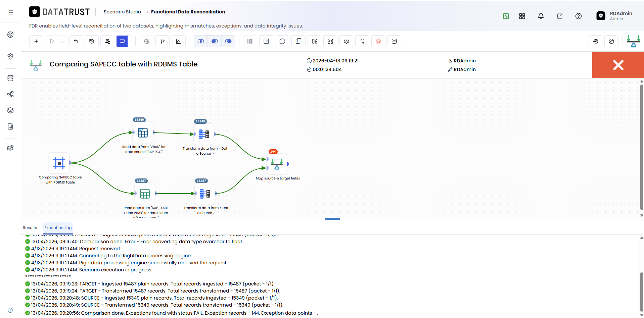The image size is (644, 318).
Task: Click the distribution curve chart icon
Action: coord(179,41)
